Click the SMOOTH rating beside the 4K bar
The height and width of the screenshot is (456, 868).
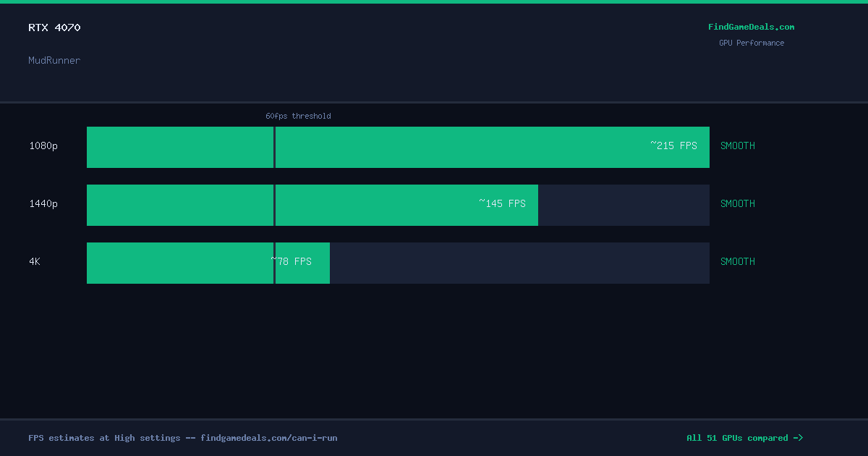pyautogui.click(x=737, y=261)
